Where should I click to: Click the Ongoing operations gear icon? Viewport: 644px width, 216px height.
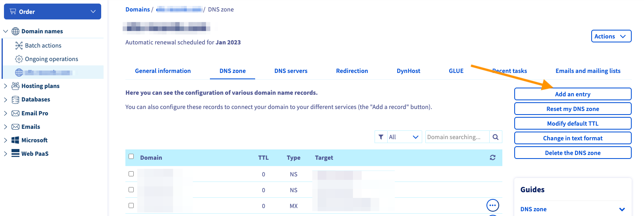(19, 59)
